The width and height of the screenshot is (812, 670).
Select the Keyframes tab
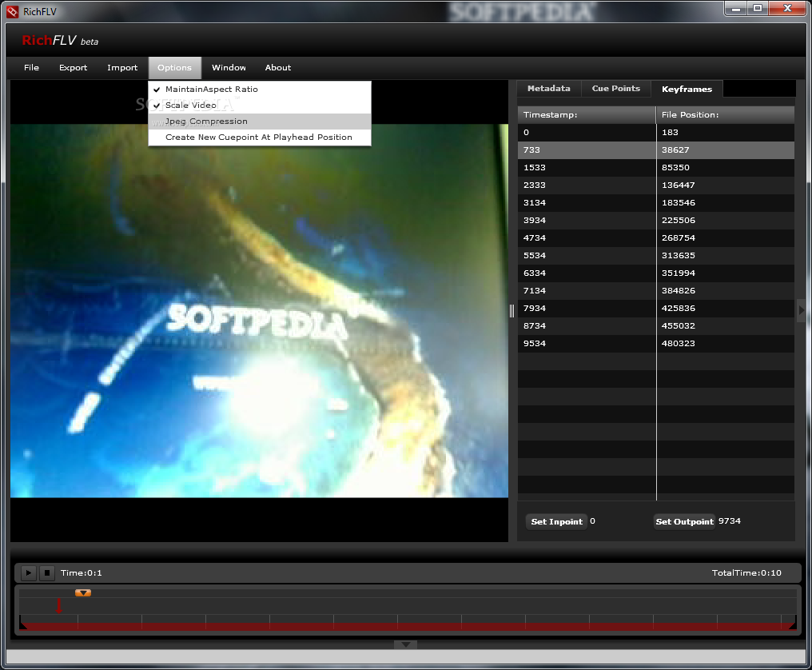click(x=687, y=89)
